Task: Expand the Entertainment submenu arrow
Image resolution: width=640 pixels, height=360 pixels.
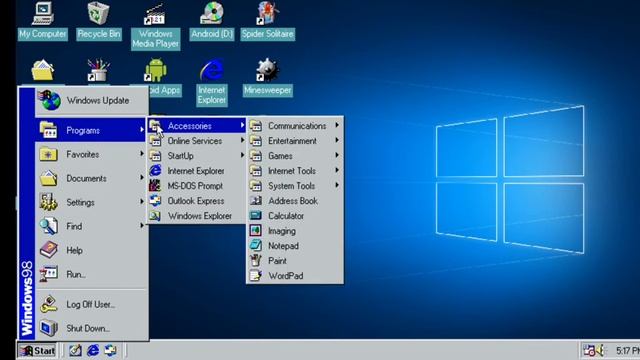Action: pyautogui.click(x=337, y=140)
